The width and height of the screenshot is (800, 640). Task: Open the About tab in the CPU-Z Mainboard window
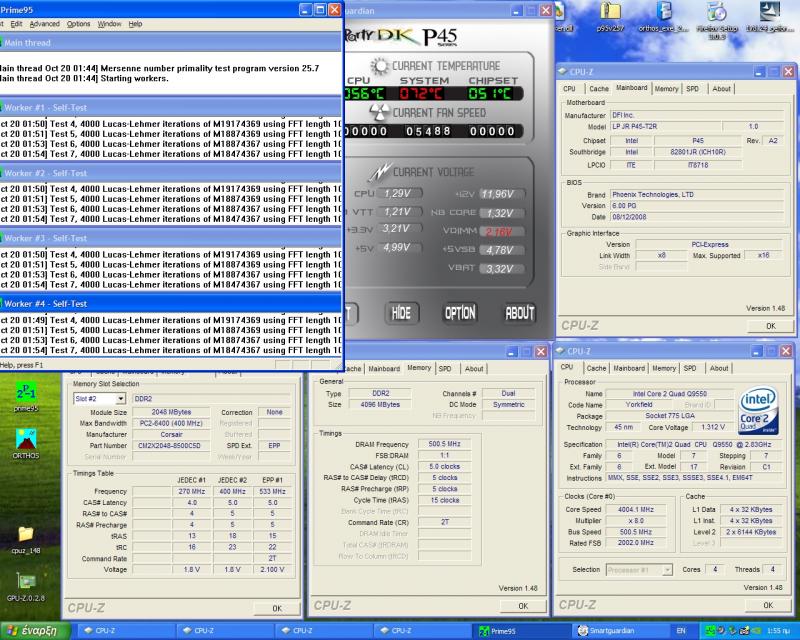pos(721,89)
